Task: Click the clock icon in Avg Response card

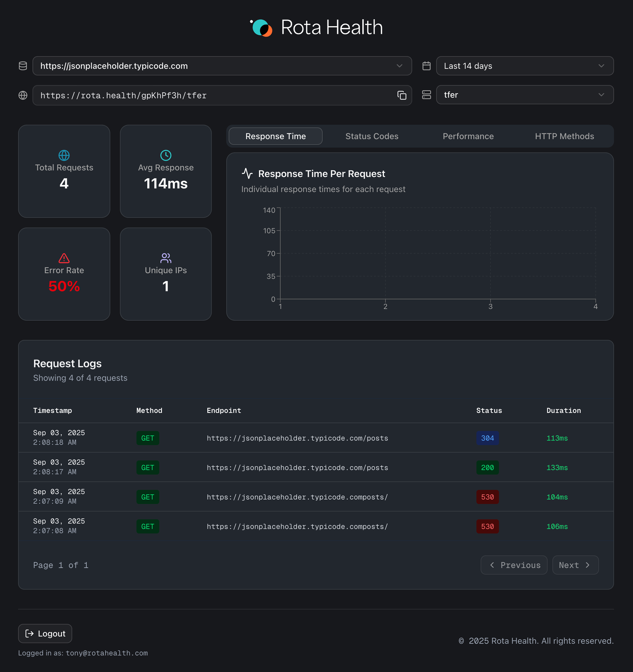Action: pos(165,155)
